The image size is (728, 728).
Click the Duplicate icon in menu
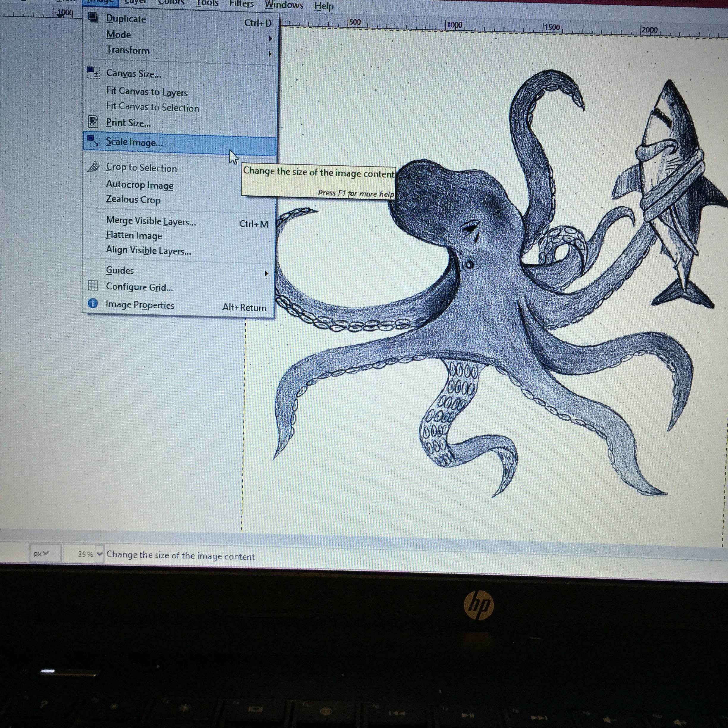pos(93,18)
